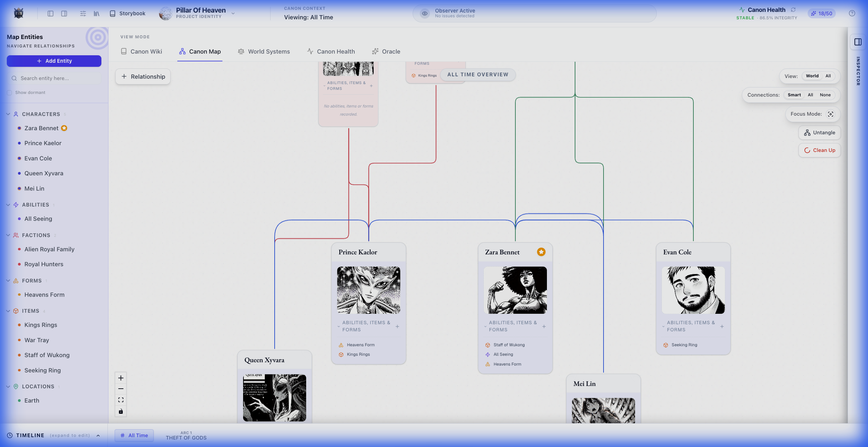This screenshot has height=447, width=868.
Task: Enable the Show dormant checkbox
Action: click(x=9, y=93)
